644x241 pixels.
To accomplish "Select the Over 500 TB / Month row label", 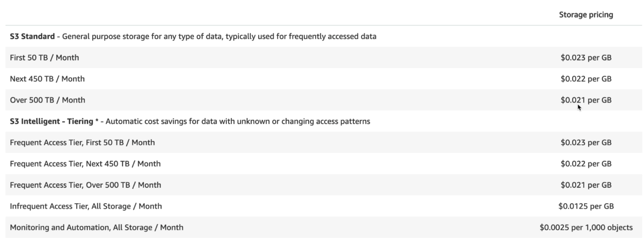I will [x=47, y=100].
